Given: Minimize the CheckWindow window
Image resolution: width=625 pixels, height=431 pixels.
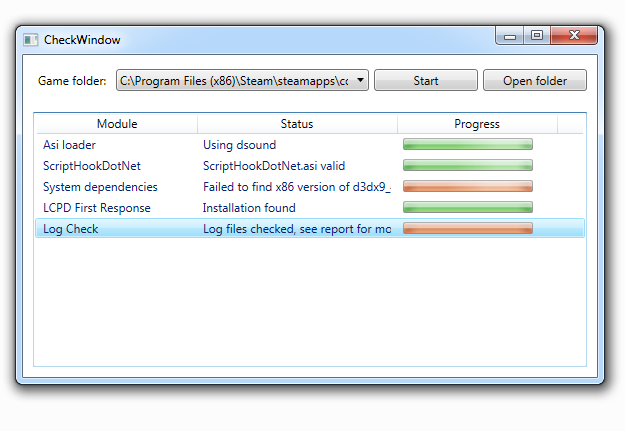Looking at the screenshot, I should 511,36.
